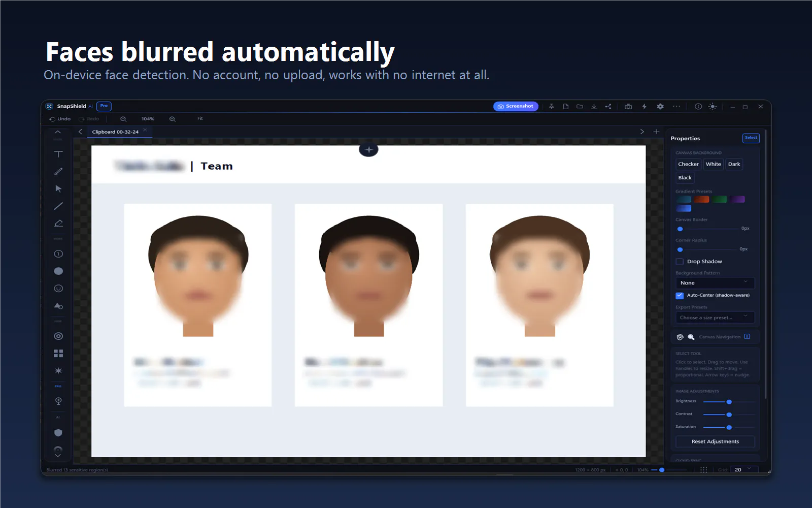Choose the orange-red gradient preset swatch
This screenshot has height=508, width=812.
(x=701, y=199)
